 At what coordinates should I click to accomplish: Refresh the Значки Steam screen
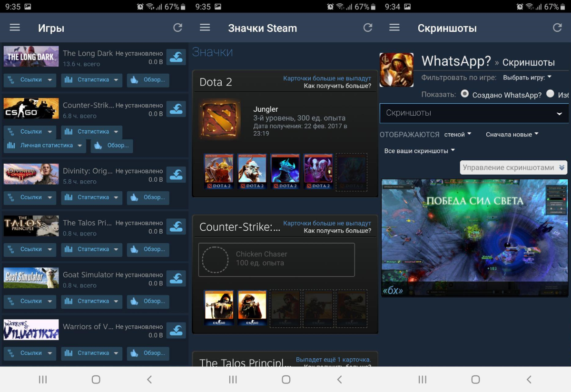point(367,28)
